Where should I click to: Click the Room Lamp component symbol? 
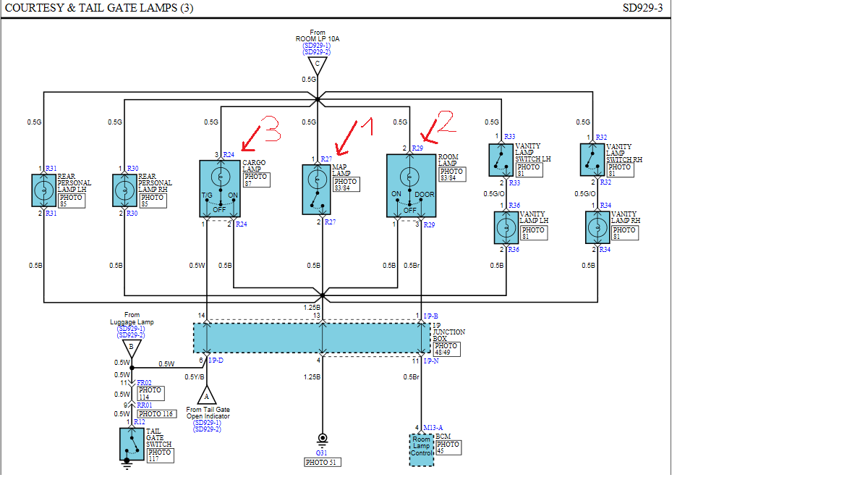pos(411,185)
